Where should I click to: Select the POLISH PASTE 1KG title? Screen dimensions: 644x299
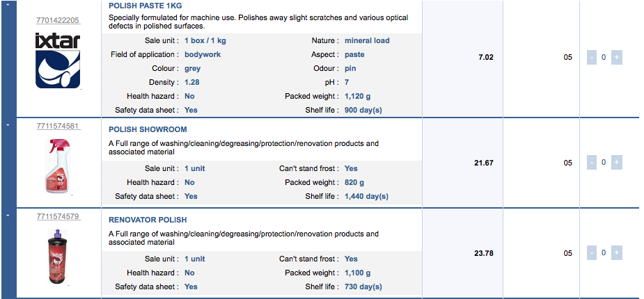click(x=146, y=6)
